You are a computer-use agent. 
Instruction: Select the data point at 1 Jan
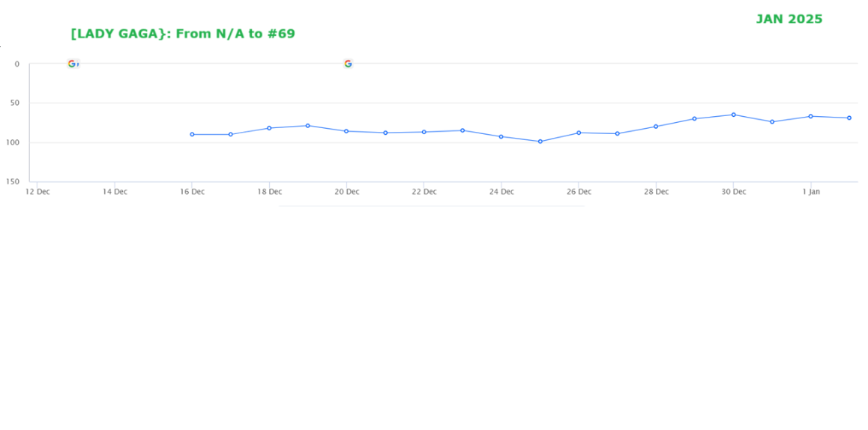[x=810, y=116]
